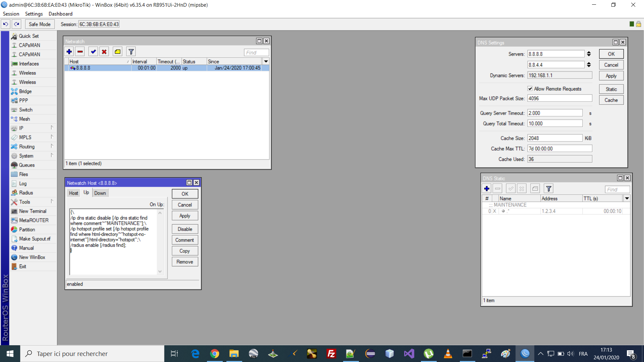644x362 pixels.
Task: Remove selected Netwatch entry with minus icon
Action: 80,52
